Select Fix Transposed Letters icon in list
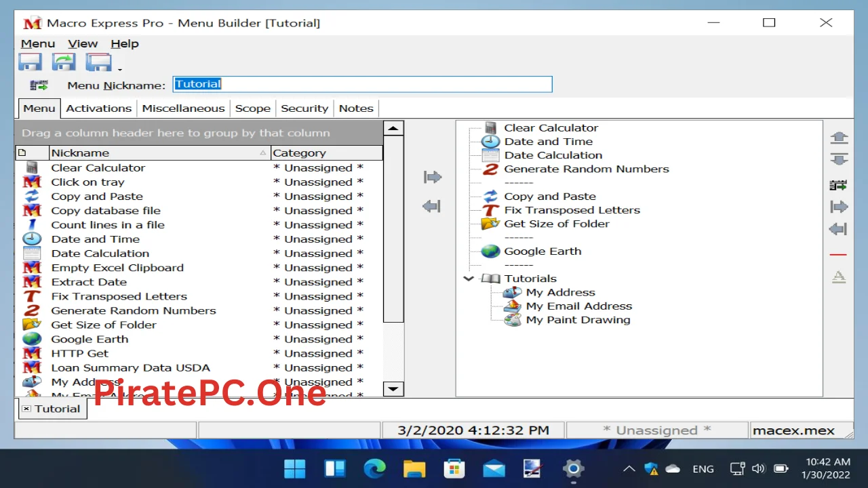This screenshot has width=868, height=488. pos(32,296)
